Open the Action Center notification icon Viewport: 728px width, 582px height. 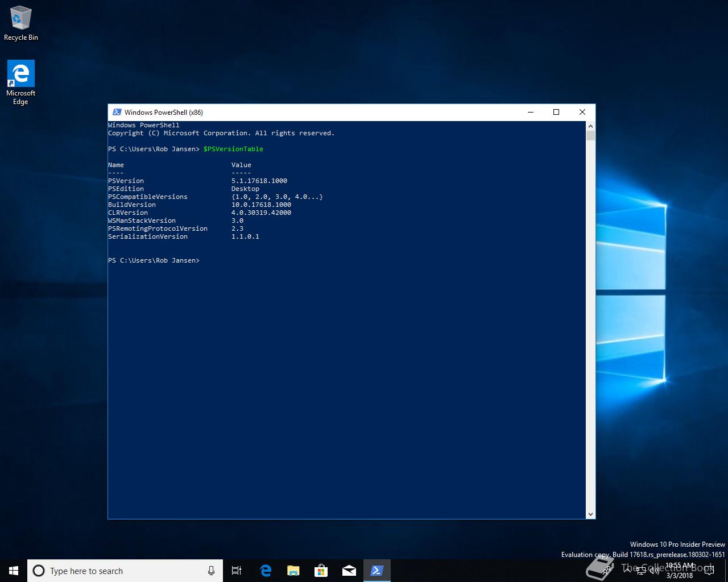pyautogui.click(x=709, y=571)
